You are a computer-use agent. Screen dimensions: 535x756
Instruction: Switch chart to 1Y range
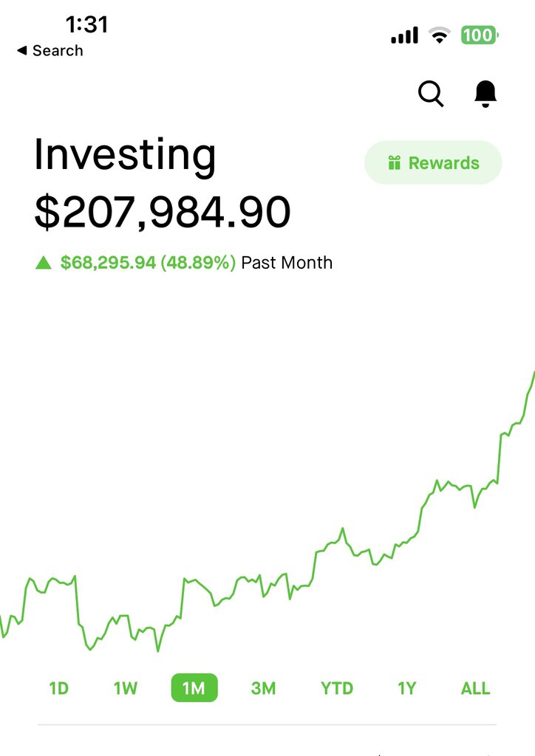point(406,688)
